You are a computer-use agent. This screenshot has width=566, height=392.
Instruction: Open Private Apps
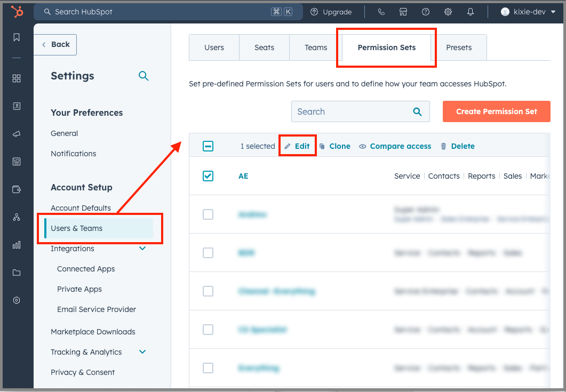pos(79,289)
